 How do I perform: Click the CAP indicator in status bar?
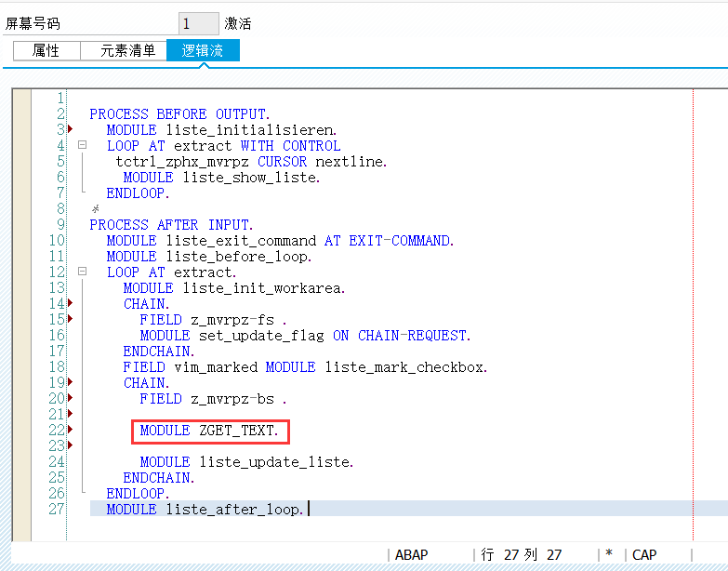pos(644,555)
